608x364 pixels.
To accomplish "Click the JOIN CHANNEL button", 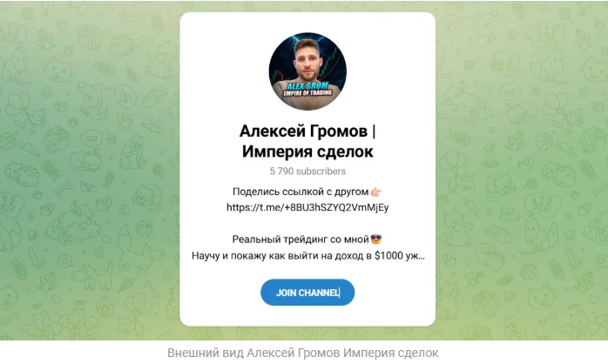I will coord(307,293).
